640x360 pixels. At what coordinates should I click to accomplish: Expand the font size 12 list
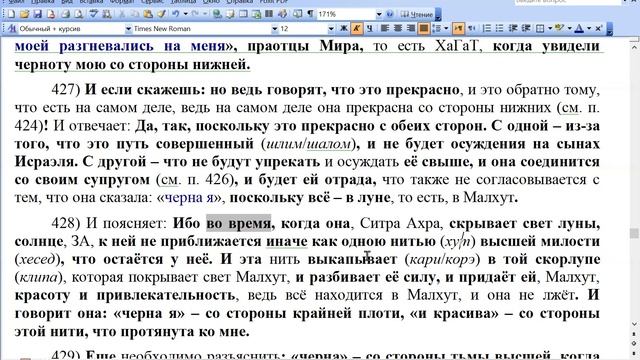pos(331,29)
